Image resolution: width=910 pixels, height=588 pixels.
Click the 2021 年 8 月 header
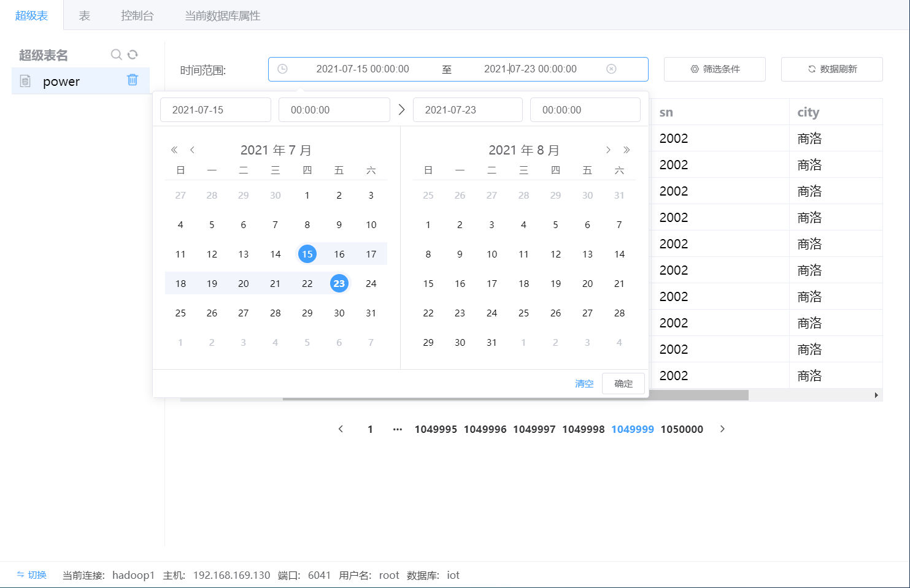pyautogui.click(x=524, y=150)
